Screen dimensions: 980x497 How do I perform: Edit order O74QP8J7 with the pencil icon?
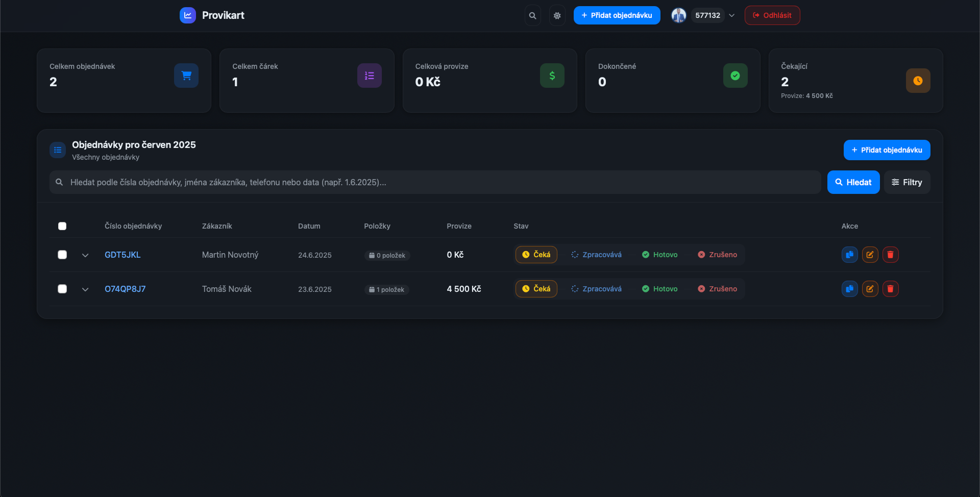coord(870,289)
